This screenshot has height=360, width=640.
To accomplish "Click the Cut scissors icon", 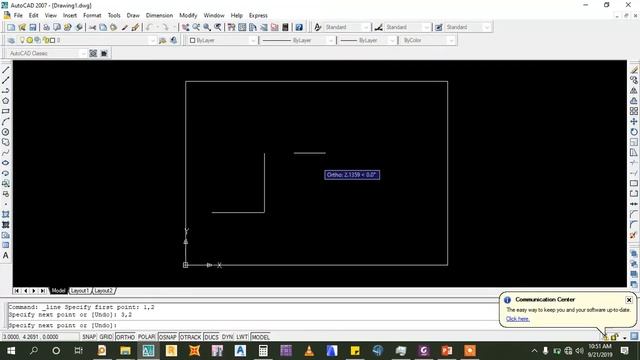I will tap(93, 27).
